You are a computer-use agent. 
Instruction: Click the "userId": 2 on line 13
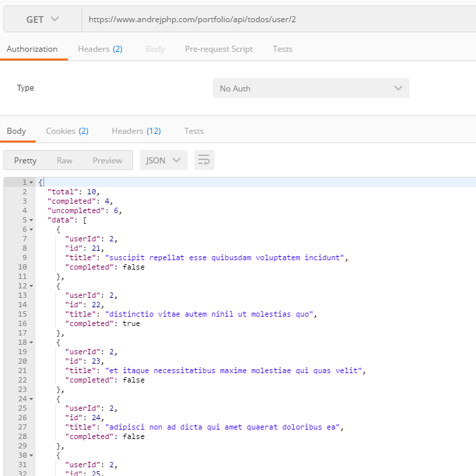point(91,295)
